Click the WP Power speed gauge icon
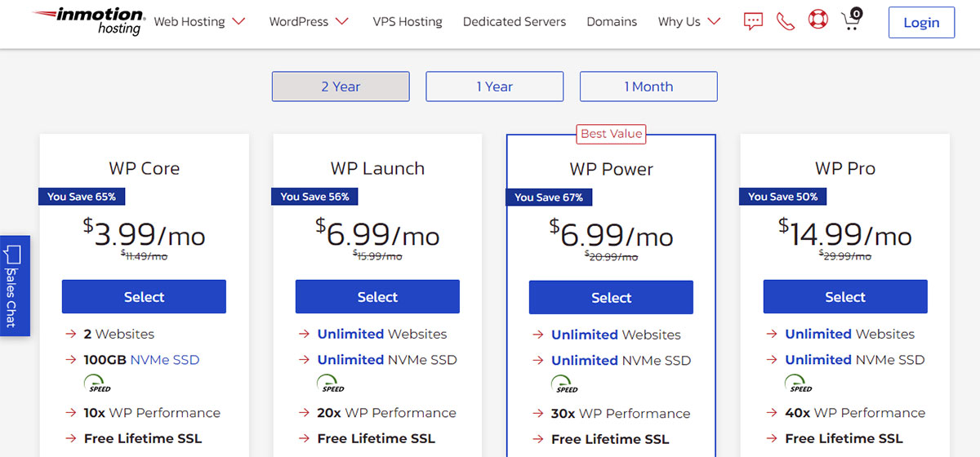Screen dimensions: 980x457 coord(564,384)
